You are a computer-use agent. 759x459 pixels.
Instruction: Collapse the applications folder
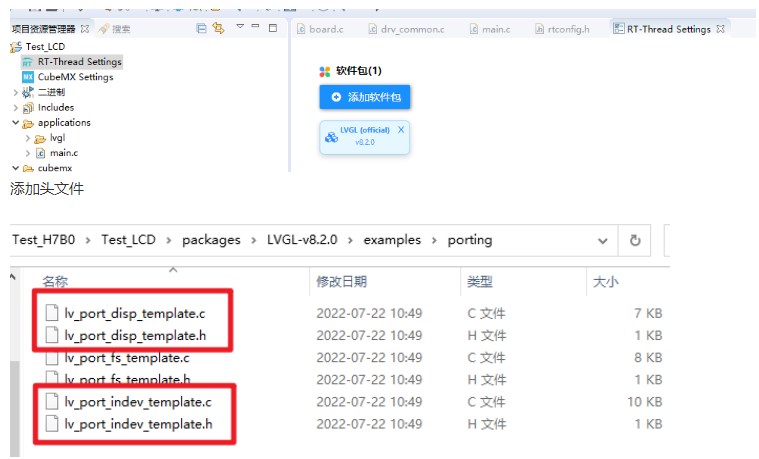[15, 122]
